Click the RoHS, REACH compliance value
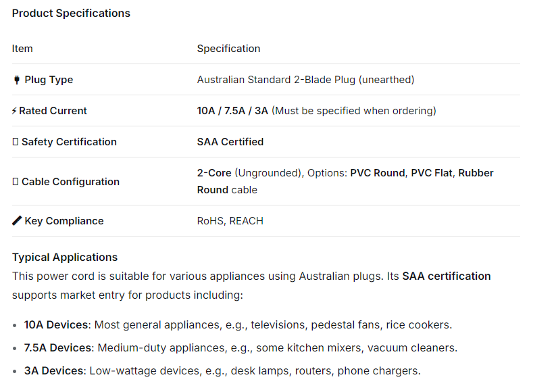 [230, 221]
